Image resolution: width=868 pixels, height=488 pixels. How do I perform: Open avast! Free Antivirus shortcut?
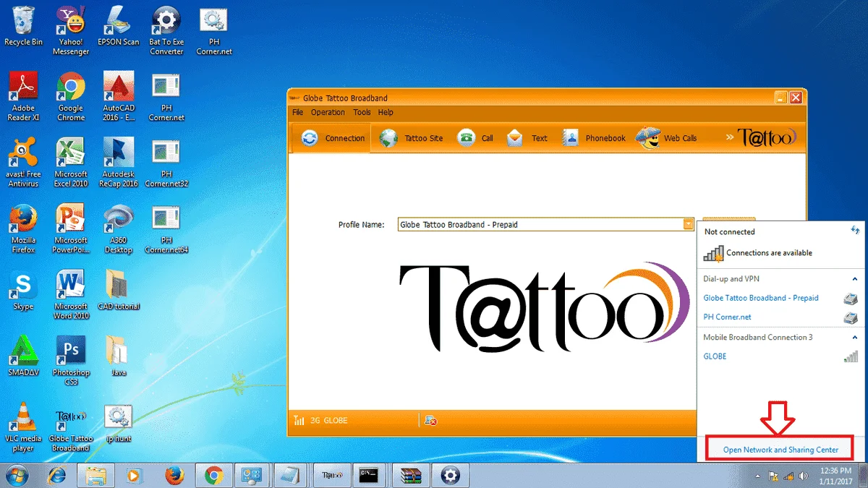tap(23, 162)
